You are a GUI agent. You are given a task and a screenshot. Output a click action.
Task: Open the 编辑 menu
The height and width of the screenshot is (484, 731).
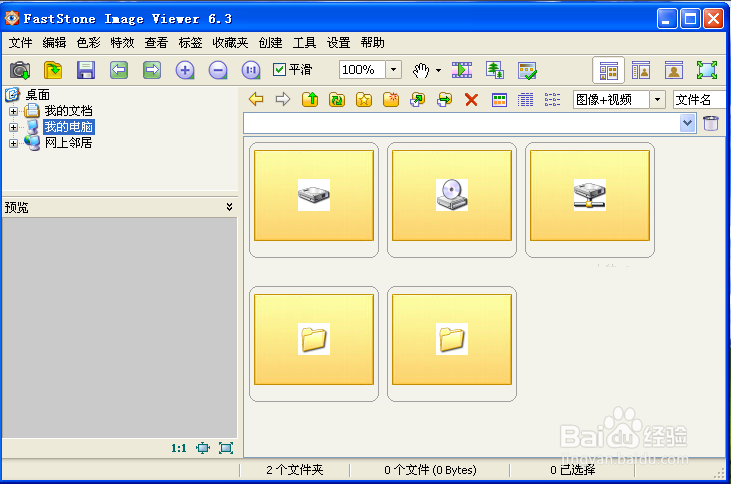[x=55, y=43]
